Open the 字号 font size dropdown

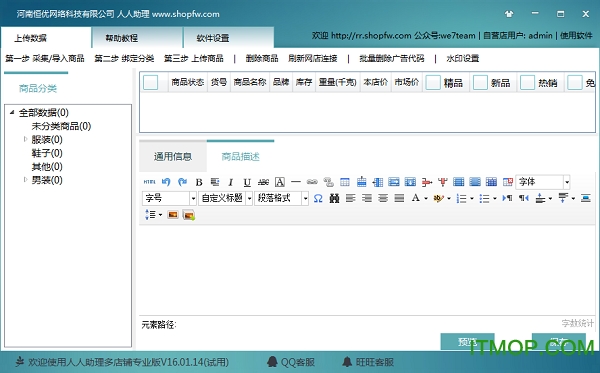[x=193, y=198]
